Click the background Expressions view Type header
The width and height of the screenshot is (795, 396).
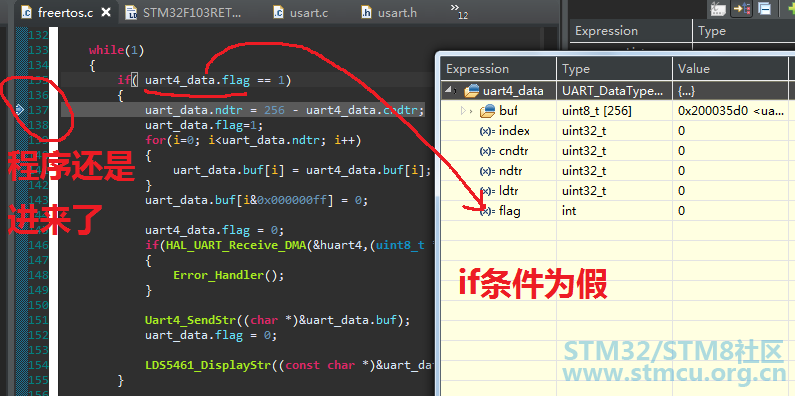click(743, 31)
